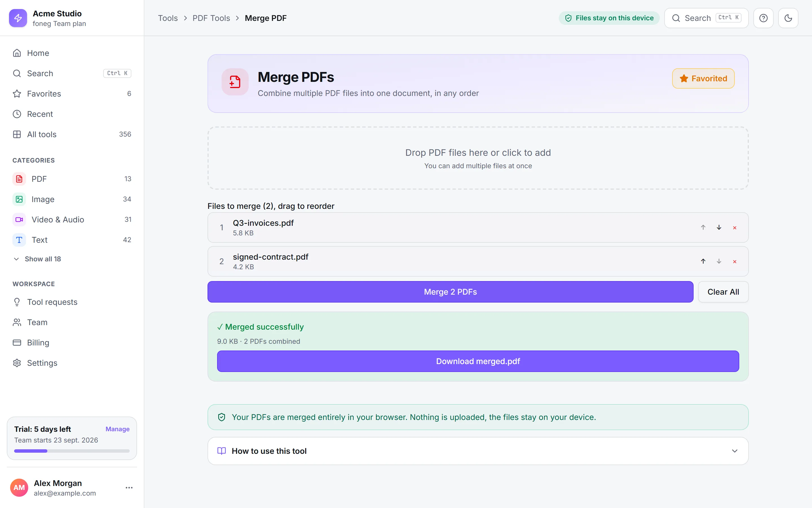Move signed-contract.pdf up with arrow
812x508 pixels.
pos(703,261)
